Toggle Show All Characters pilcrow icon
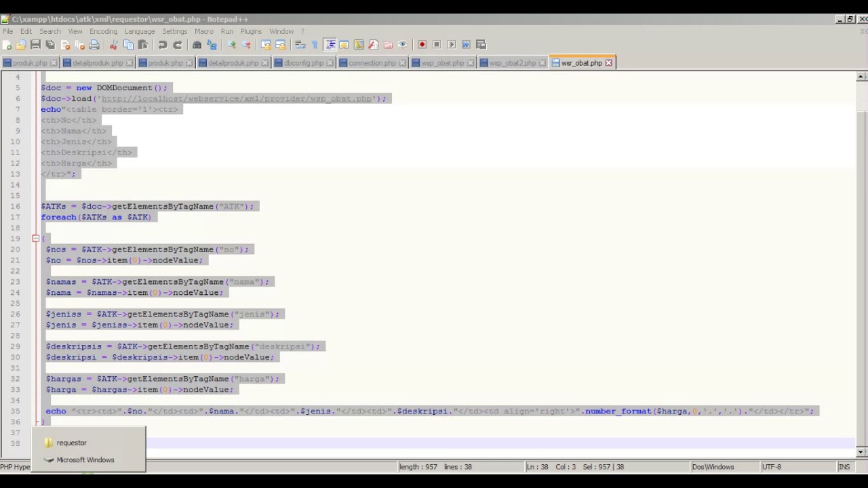The height and width of the screenshot is (488, 868). [x=315, y=45]
